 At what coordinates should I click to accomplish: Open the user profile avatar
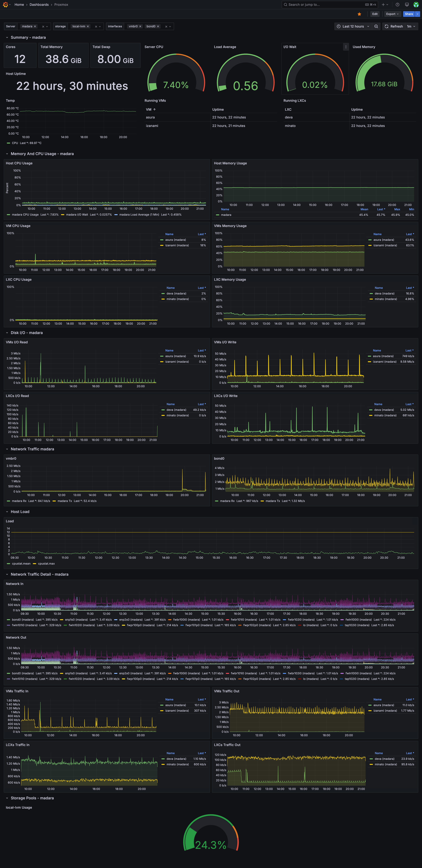tap(416, 5)
